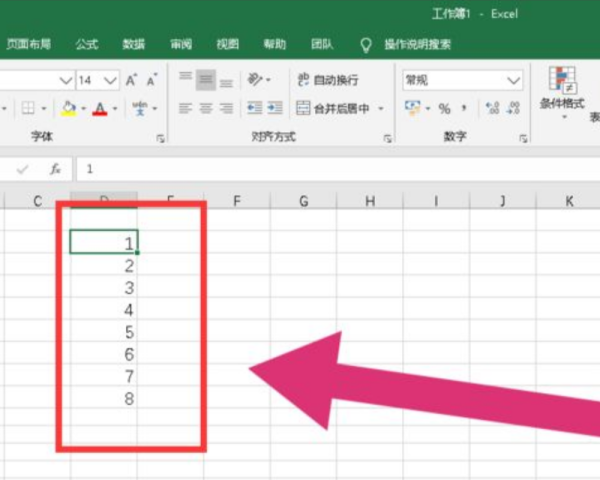Click the insert function fx icon
Image resolution: width=600 pixels, height=480 pixels.
55,168
